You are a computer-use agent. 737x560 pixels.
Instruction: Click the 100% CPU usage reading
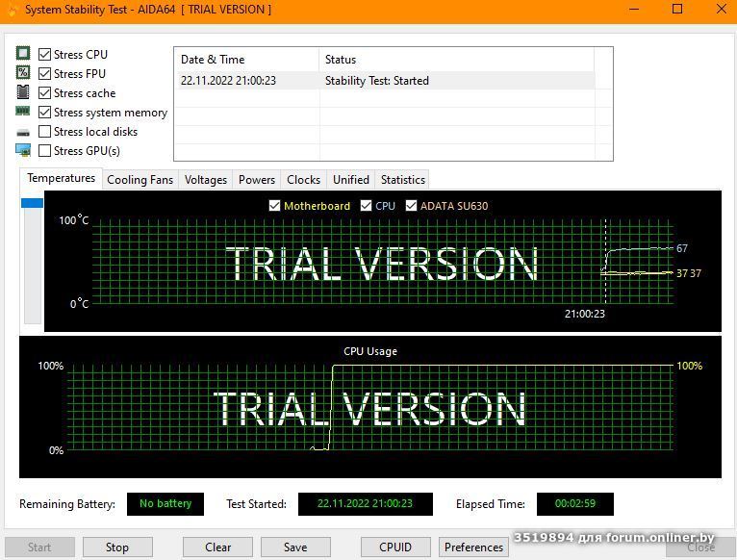pos(689,366)
